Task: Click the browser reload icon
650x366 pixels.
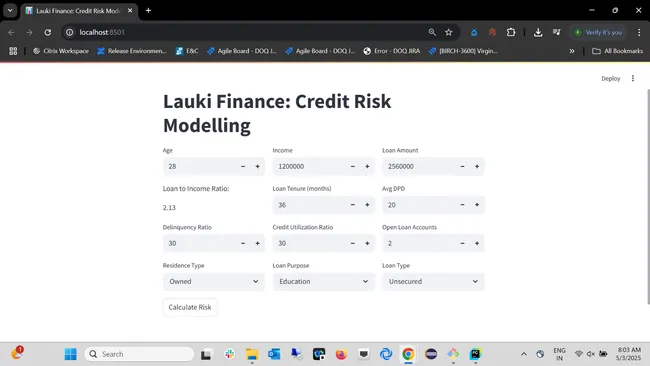Action: pos(48,32)
